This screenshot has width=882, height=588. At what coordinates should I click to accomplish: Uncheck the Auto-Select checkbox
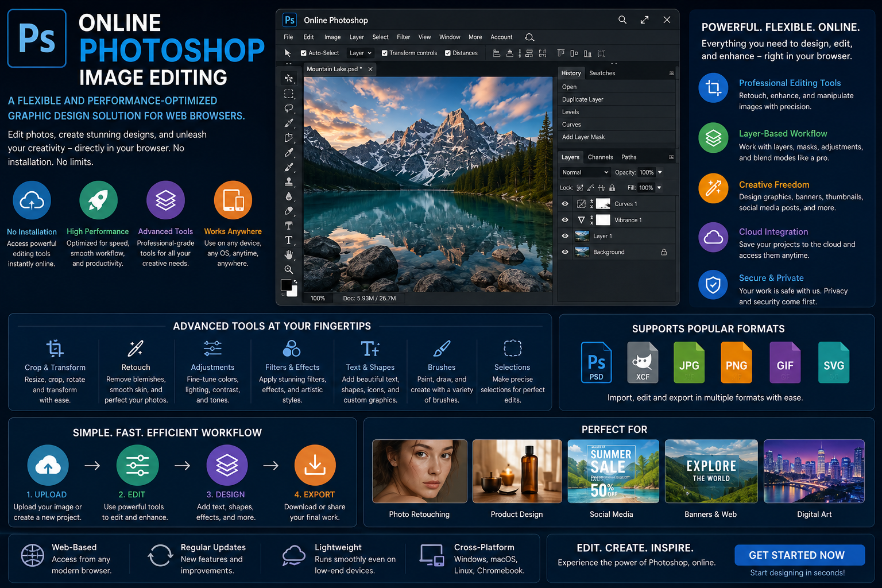(304, 53)
